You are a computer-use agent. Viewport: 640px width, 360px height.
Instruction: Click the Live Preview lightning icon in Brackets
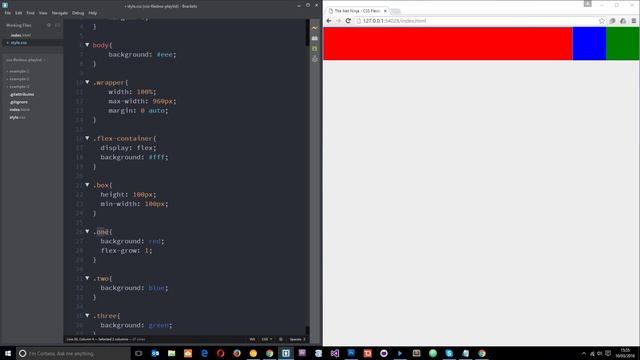point(315,28)
